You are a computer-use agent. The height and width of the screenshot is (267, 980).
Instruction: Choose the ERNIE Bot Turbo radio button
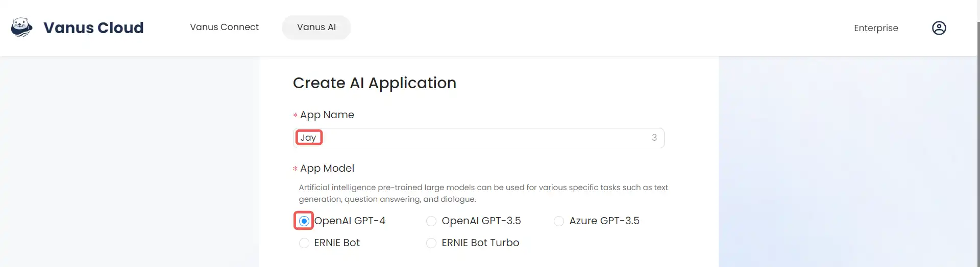pyautogui.click(x=431, y=243)
